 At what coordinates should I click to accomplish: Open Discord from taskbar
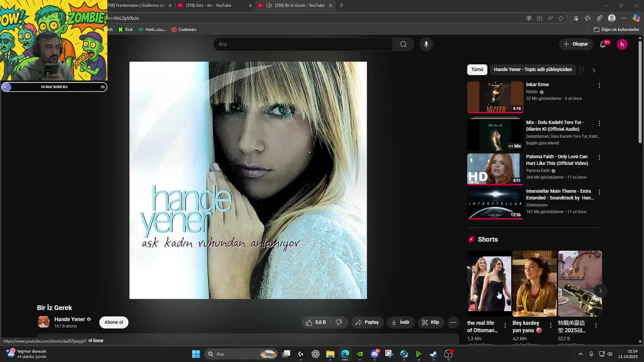tap(374, 354)
